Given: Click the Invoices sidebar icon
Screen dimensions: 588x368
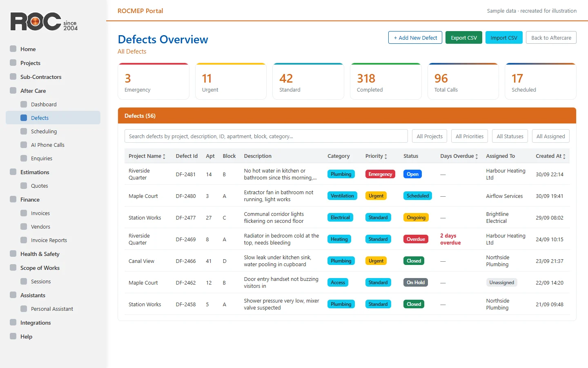Looking at the screenshot, I should 24,213.
